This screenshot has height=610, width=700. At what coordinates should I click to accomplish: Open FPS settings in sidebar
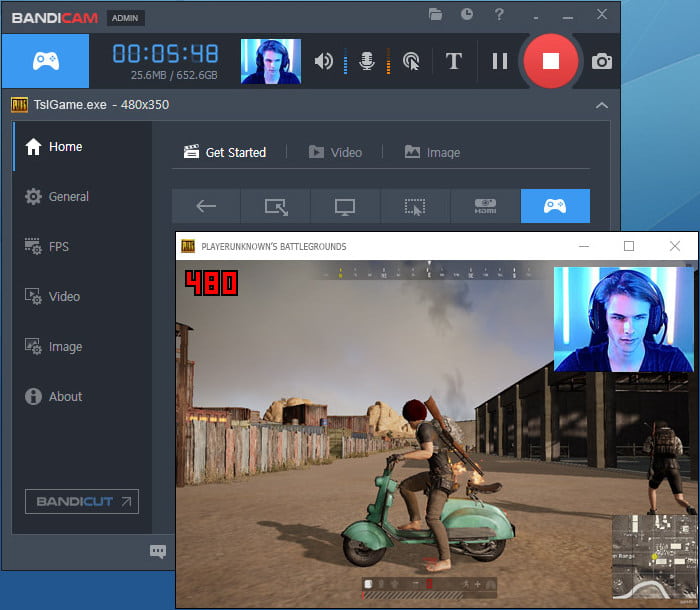click(x=83, y=247)
